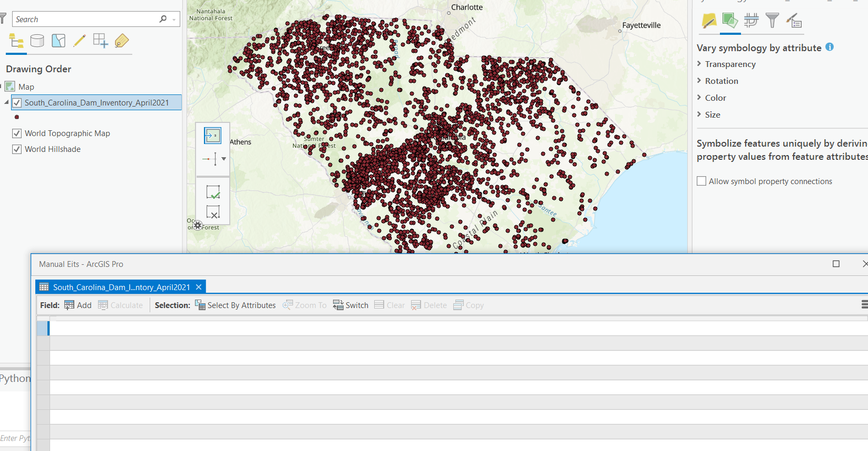
Task: Select the List By Labeling tag icon
Action: click(122, 41)
